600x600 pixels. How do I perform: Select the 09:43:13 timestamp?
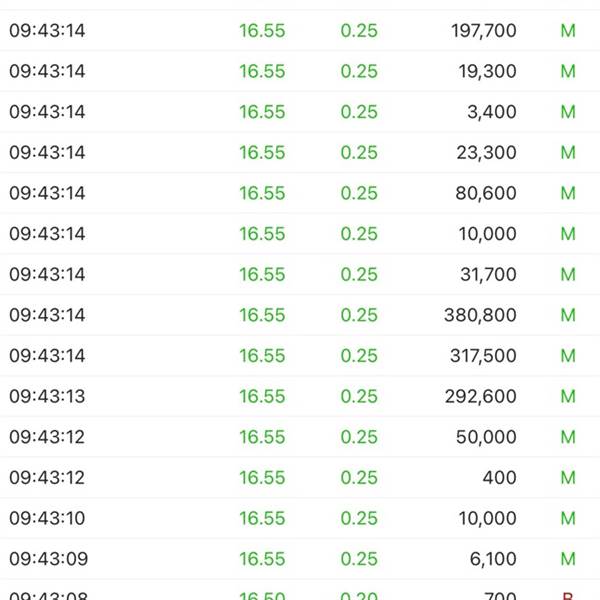click(x=47, y=397)
